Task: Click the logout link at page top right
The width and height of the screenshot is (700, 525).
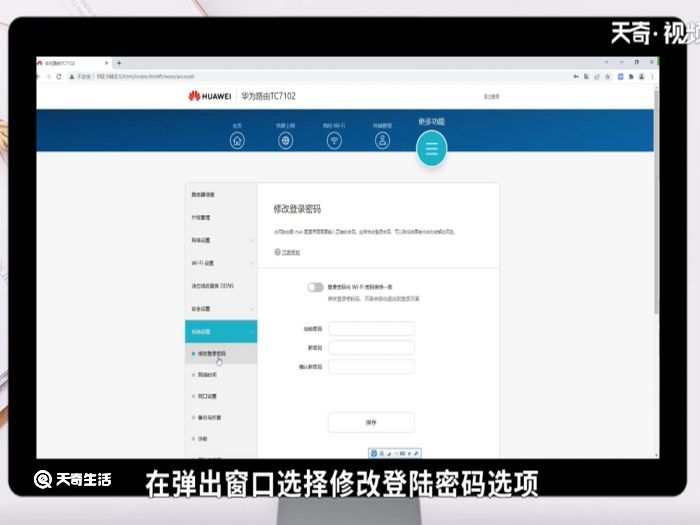Action: tap(492, 96)
